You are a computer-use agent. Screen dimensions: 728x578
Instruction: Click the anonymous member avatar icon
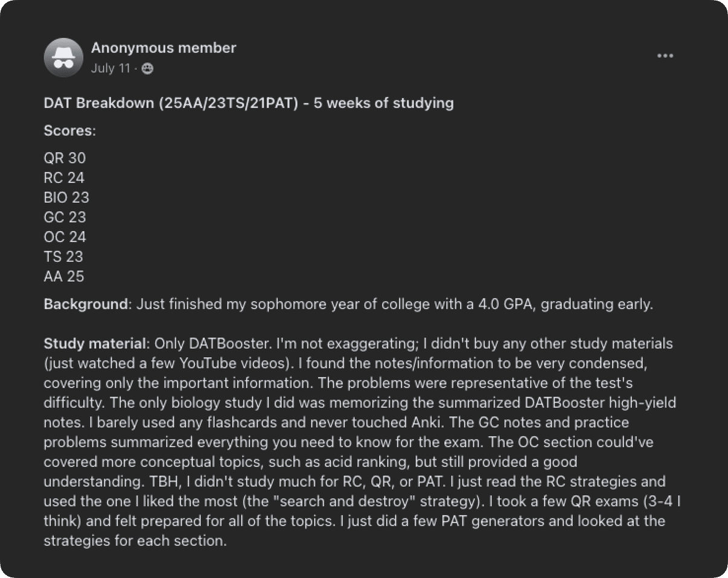(63, 57)
